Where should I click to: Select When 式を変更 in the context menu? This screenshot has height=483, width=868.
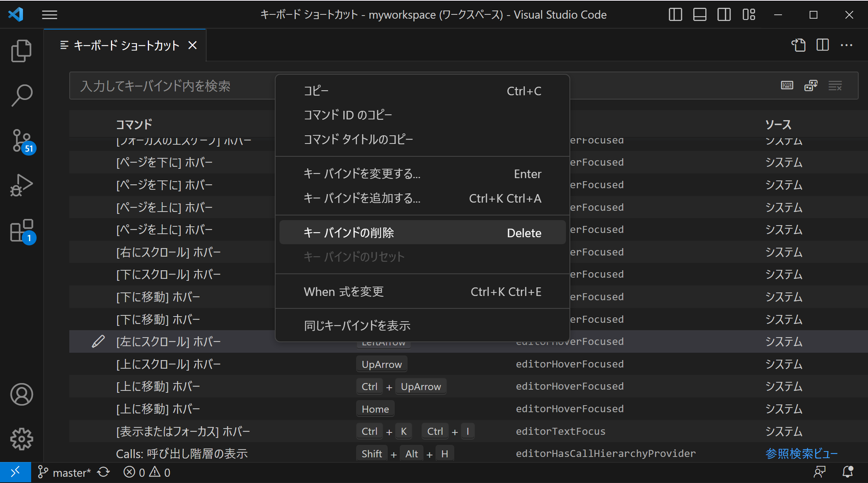(422, 292)
